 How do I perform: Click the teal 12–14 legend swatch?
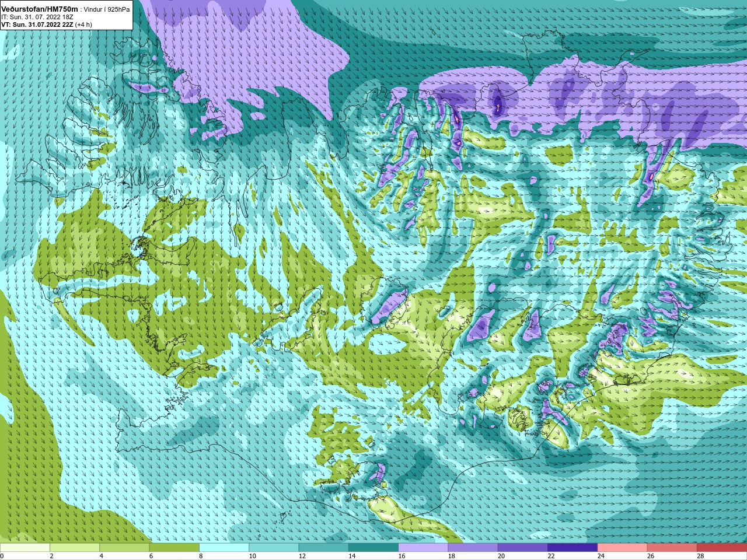tap(324, 547)
